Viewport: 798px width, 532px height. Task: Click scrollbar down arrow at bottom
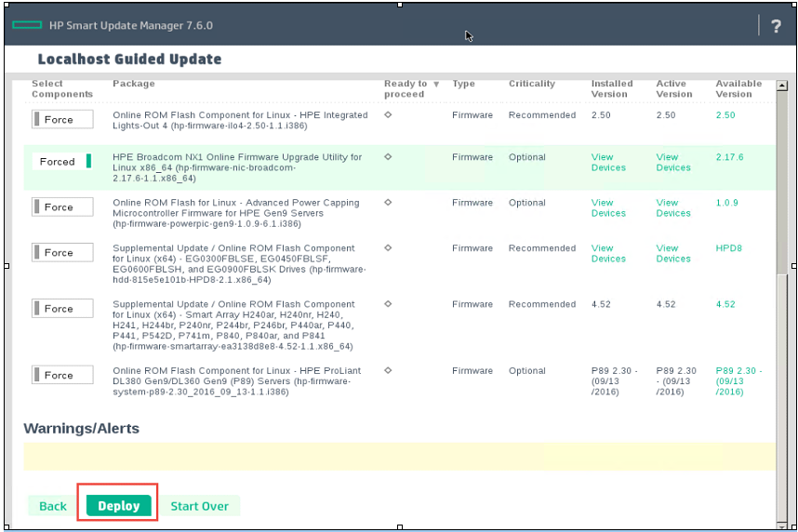[782, 525]
